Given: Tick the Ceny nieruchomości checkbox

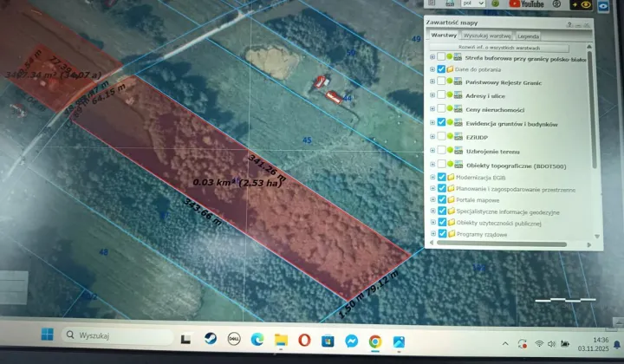Looking at the screenshot, I should coord(441,108).
